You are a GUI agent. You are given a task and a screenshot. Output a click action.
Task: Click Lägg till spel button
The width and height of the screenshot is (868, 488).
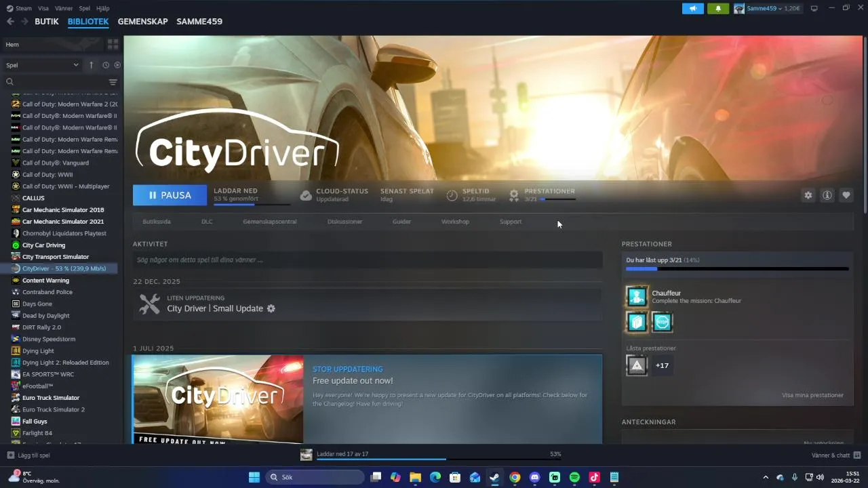pos(28,455)
